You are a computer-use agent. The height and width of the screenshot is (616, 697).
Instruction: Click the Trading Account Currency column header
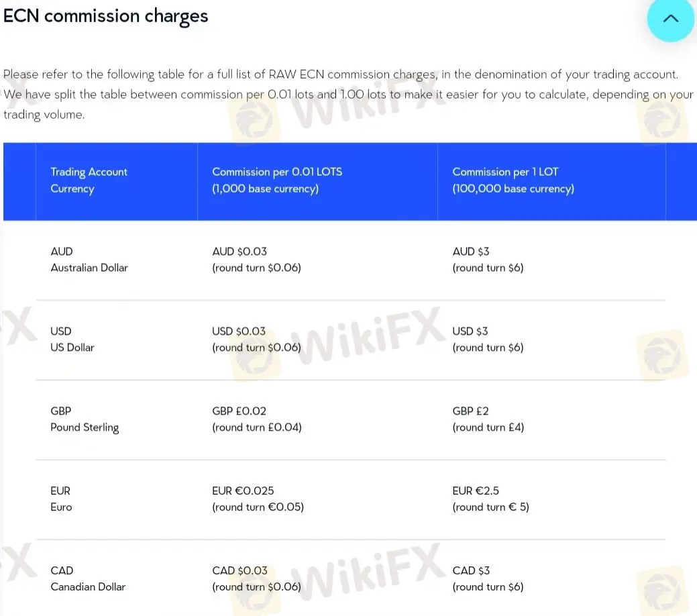[89, 181]
